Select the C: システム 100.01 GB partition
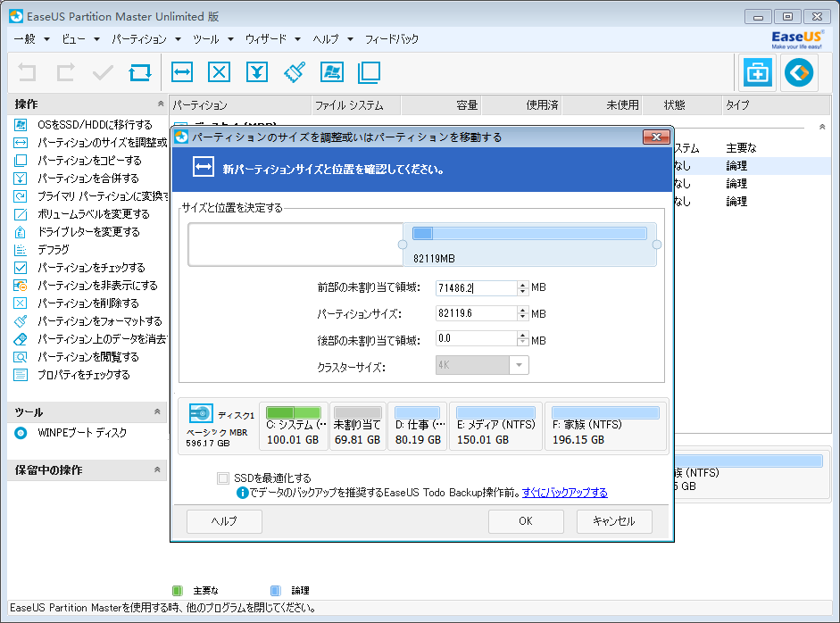Screen dimensions: 840x623 coord(293,427)
